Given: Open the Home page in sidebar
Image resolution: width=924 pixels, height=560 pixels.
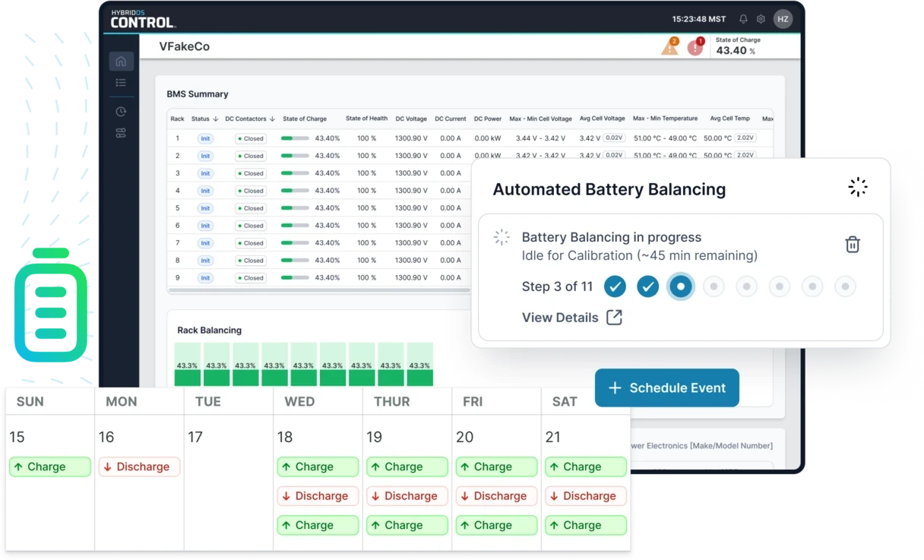Looking at the screenshot, I should point(121,62).
